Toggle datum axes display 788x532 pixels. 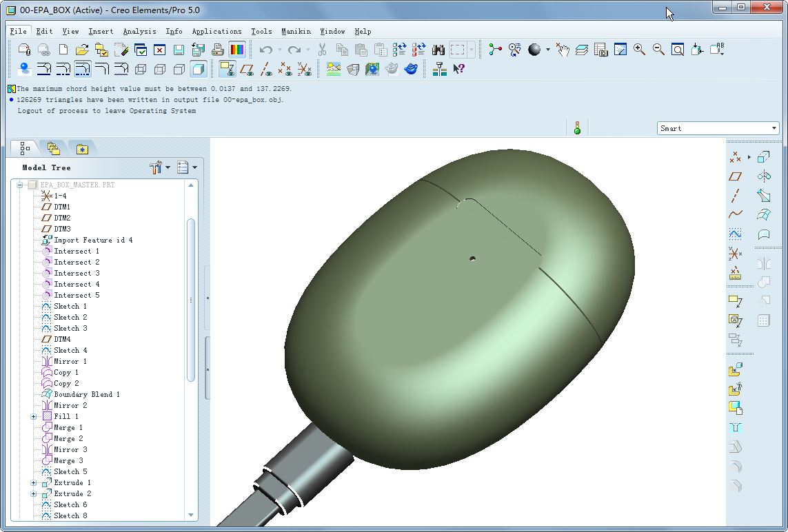coord(266,69)
